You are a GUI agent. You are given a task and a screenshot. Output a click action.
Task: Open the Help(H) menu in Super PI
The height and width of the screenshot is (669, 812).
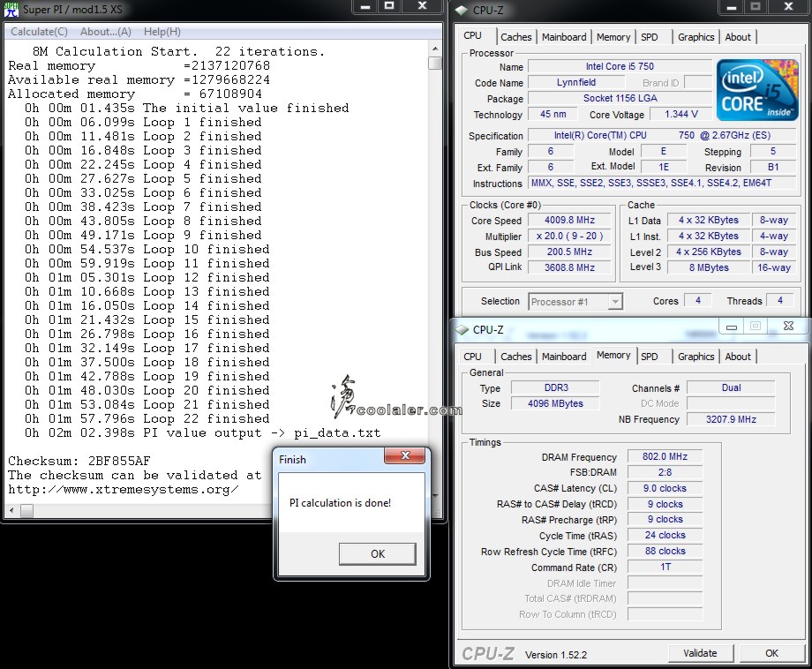162,32
